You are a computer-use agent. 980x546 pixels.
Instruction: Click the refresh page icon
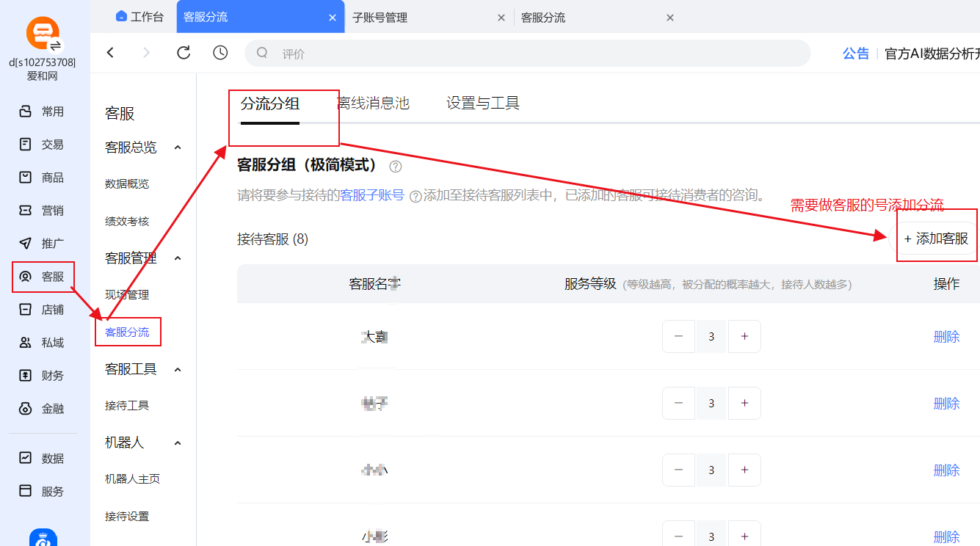(x=184, y=53)
